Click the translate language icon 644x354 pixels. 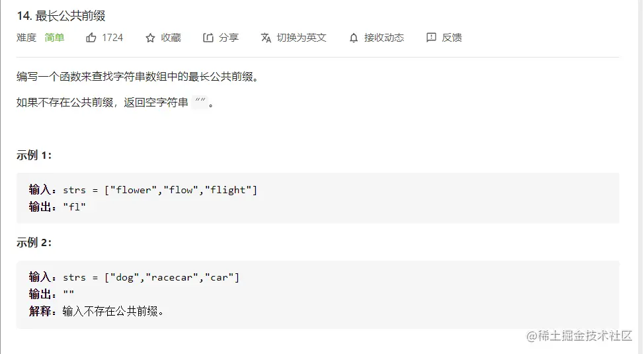click(x=266, y=38)
